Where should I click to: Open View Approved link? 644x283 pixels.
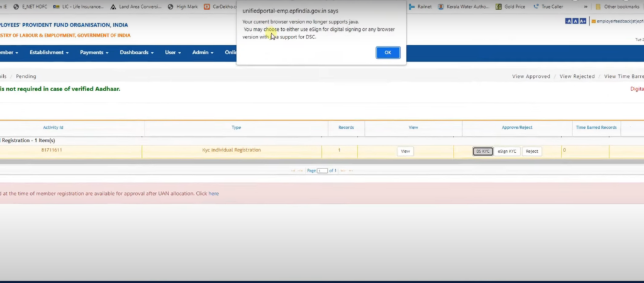pyautogui.click(x=531, y=76)
